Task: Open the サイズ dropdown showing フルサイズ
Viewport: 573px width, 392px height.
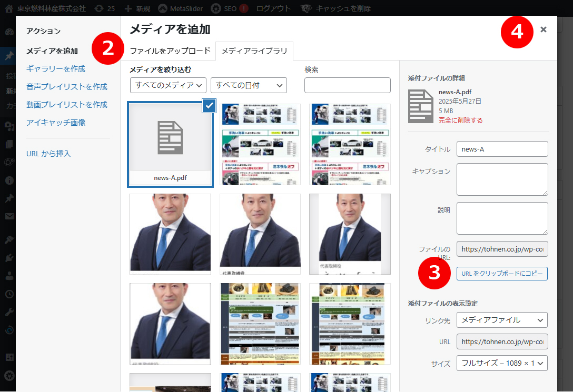Action: click(502, 363)
